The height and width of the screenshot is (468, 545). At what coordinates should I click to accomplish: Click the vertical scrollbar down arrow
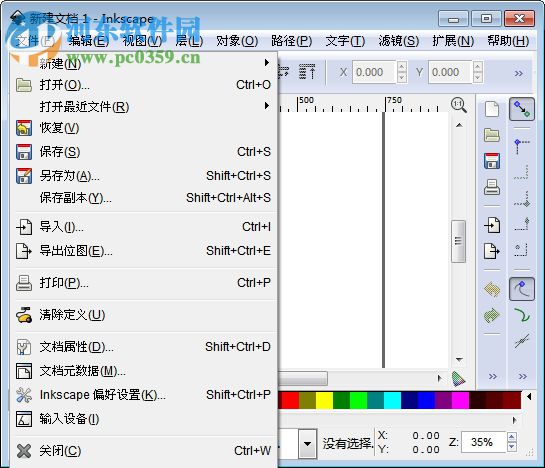click(x=459, y=359)
